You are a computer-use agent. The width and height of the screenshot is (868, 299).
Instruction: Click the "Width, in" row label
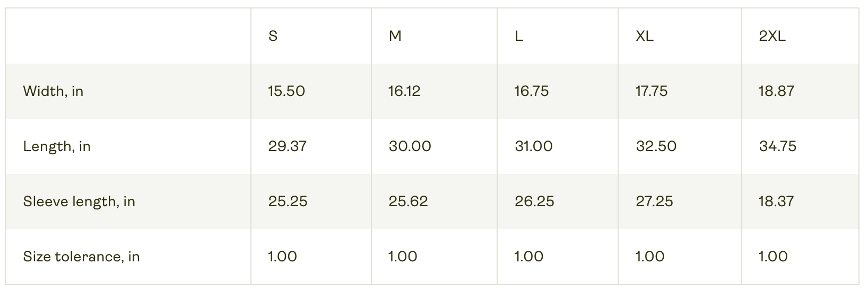(x=53, y=91)
